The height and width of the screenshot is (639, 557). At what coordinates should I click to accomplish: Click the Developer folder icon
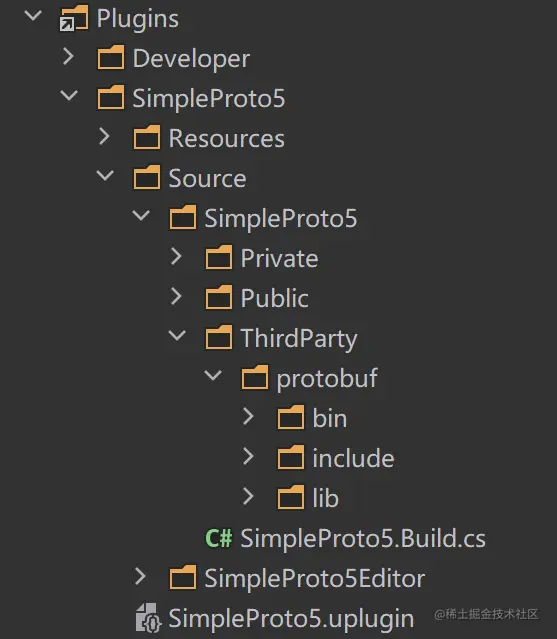coord(111,57)
